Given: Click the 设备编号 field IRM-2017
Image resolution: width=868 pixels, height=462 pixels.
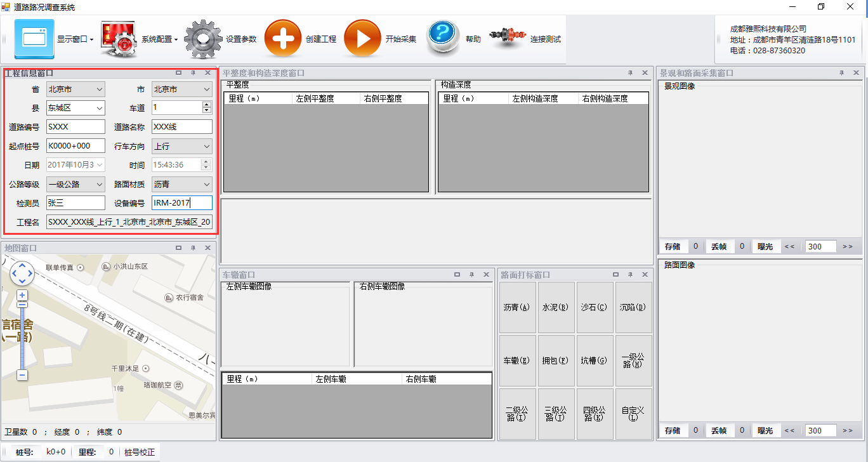Looking at the screenshot, I should (182, 203).
